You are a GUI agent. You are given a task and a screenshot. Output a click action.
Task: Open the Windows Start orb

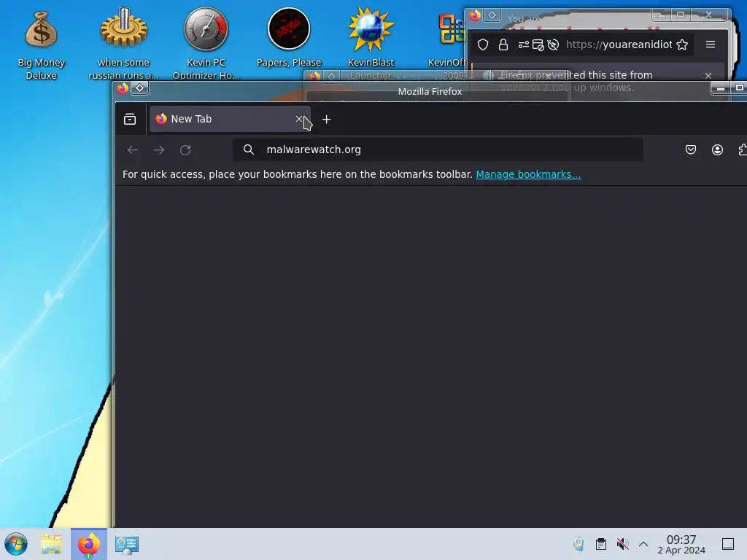[16, 544]
